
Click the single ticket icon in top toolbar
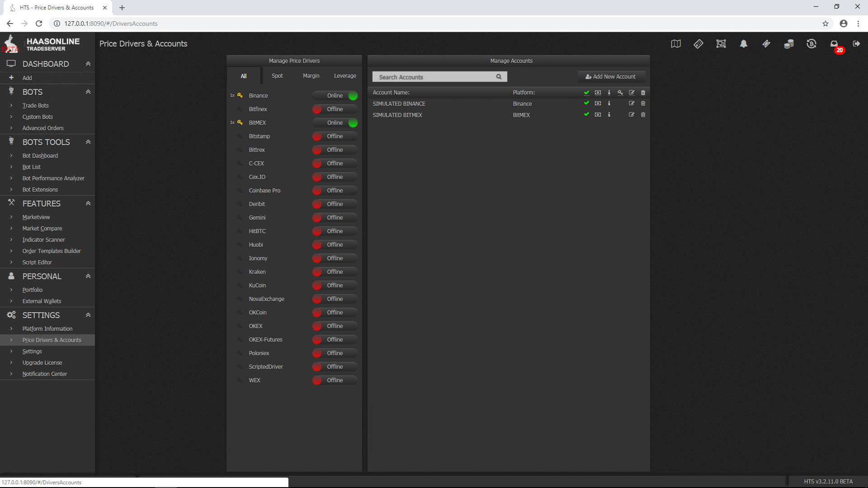coord(766,44)
